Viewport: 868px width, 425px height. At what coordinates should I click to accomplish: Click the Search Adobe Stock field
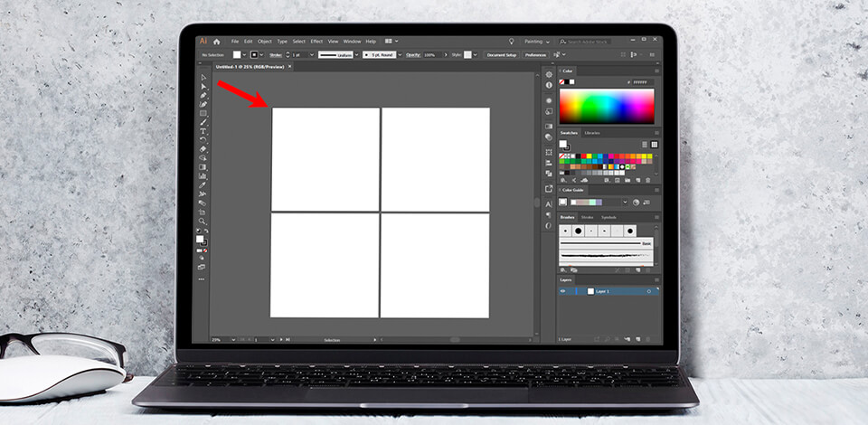[583, 42]
